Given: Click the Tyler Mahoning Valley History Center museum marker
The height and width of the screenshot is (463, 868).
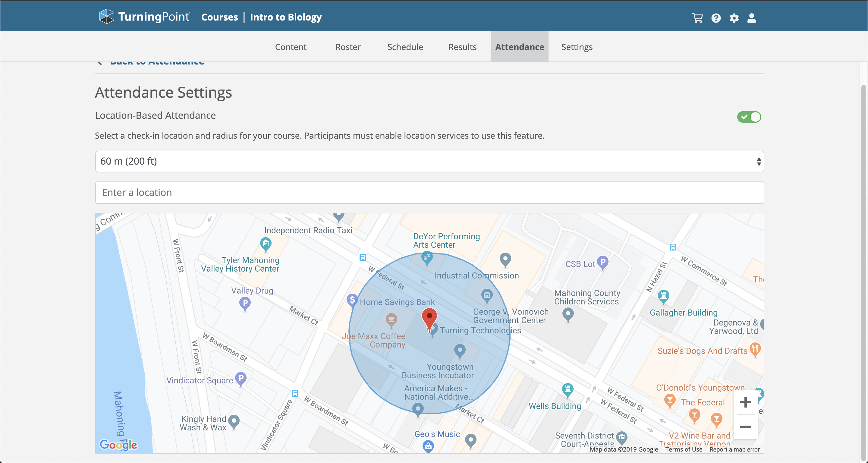Looking at the screenshot, I should 266,244.
